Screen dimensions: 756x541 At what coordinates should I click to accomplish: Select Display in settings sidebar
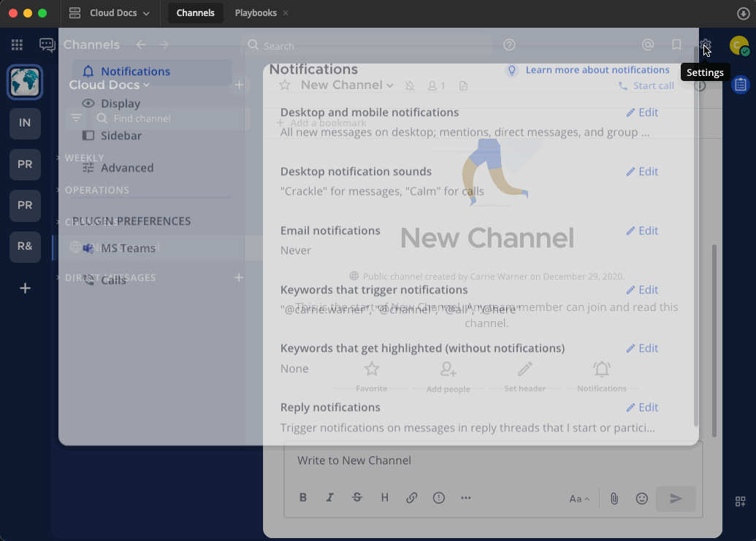[x=121, y=104]
